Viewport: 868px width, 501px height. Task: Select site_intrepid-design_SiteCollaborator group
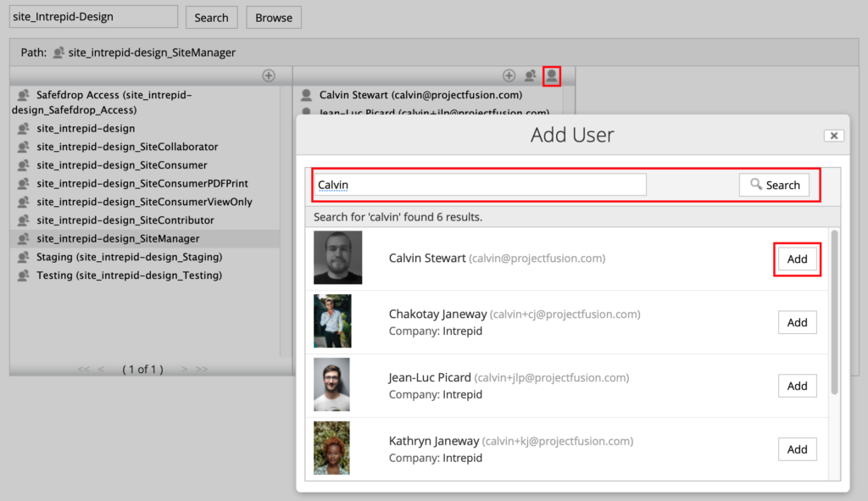pos(127,147)
